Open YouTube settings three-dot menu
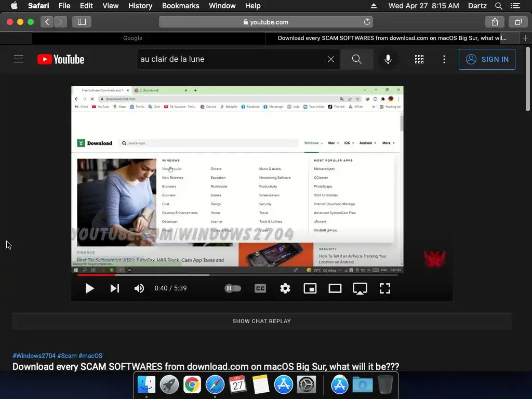Viewport: 532px width, 399px height. point(444,59)
